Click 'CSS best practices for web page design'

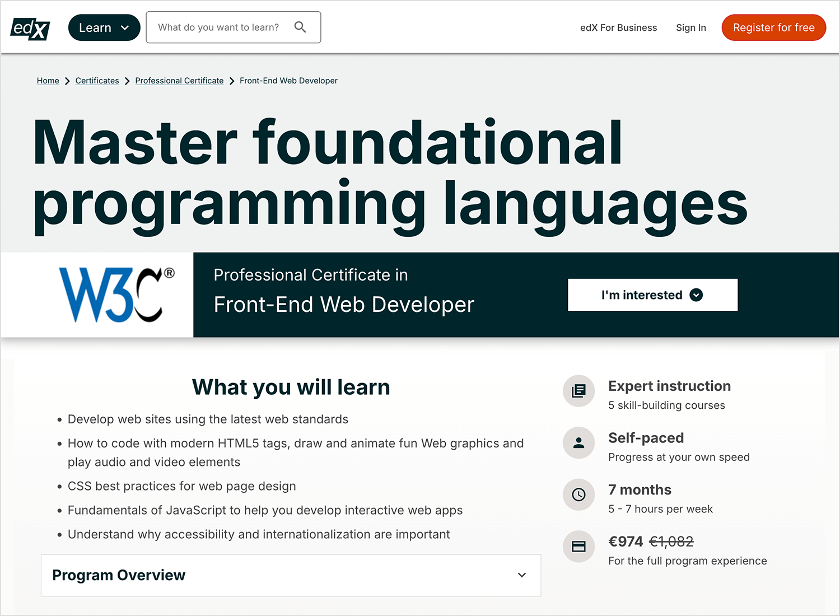click(182, 486)
